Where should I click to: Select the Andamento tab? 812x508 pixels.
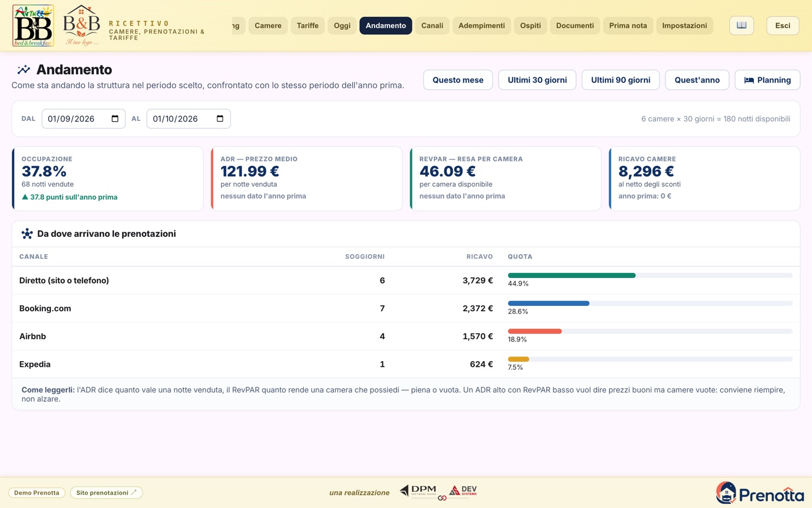[x=386, y=26]
